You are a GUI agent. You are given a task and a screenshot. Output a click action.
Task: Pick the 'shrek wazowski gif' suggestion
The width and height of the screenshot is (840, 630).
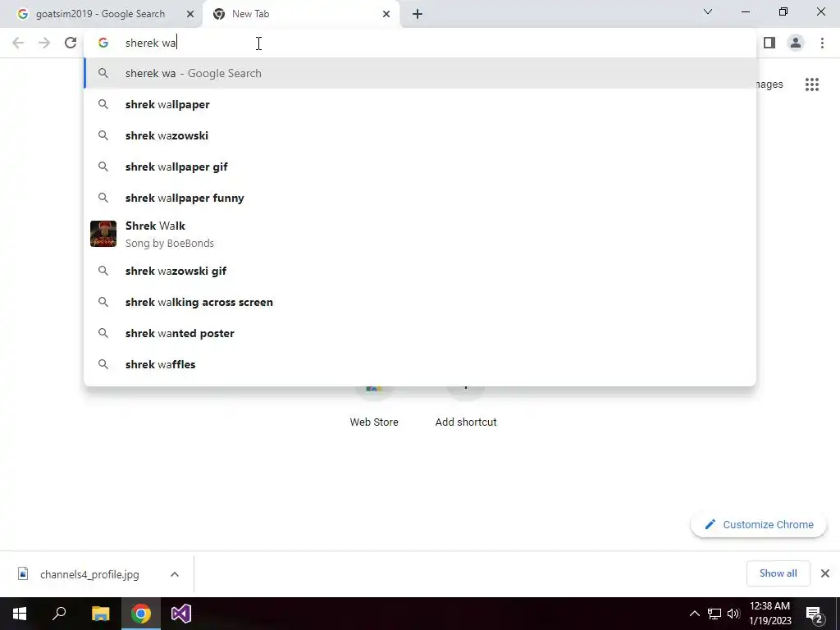click(x=420, y=271)
